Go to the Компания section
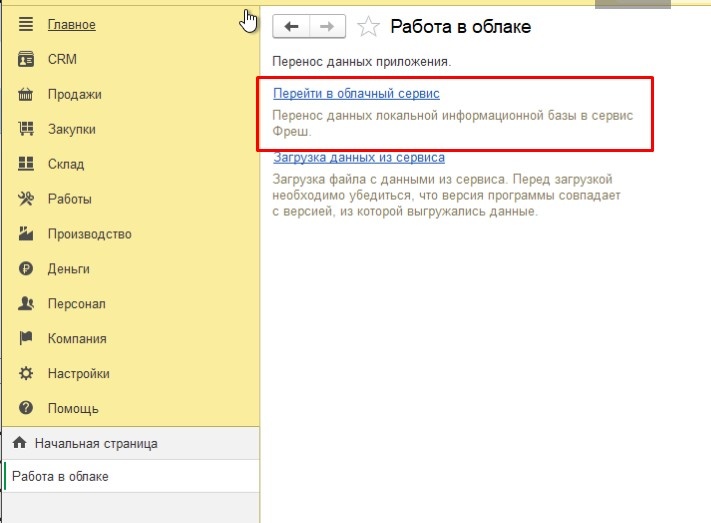711x523 pixels. [x=77, y=339]
